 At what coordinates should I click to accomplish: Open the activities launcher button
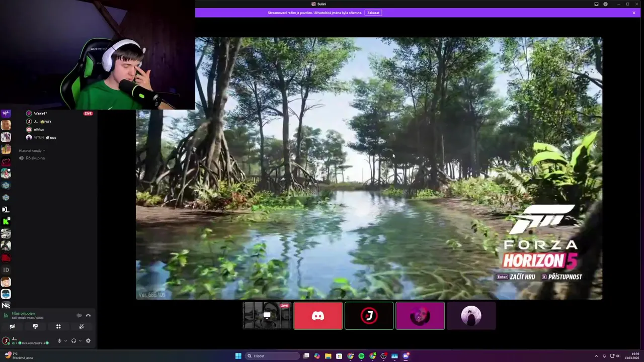click(58, 326)
